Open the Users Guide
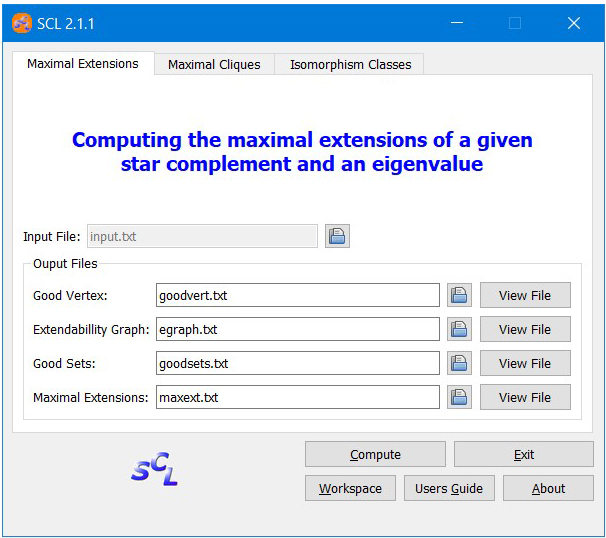This screenshot has height=538, width=606. (x=449, y=489)
